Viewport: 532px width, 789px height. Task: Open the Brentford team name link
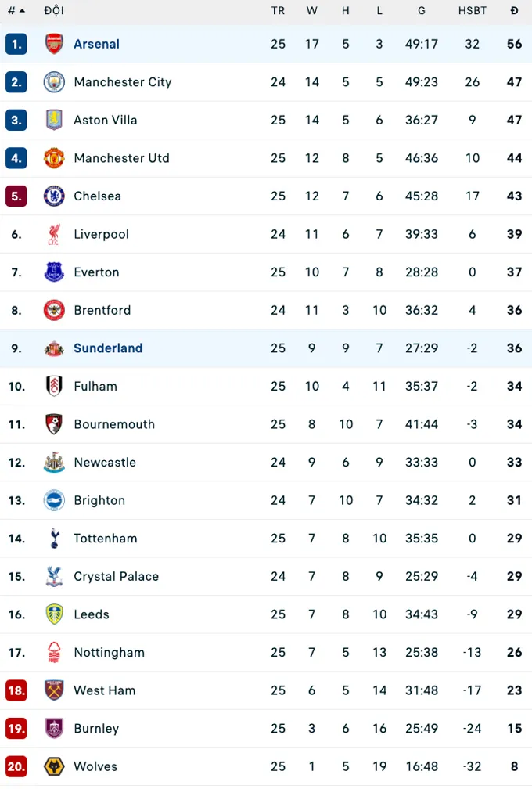click(x=102, y=310)
